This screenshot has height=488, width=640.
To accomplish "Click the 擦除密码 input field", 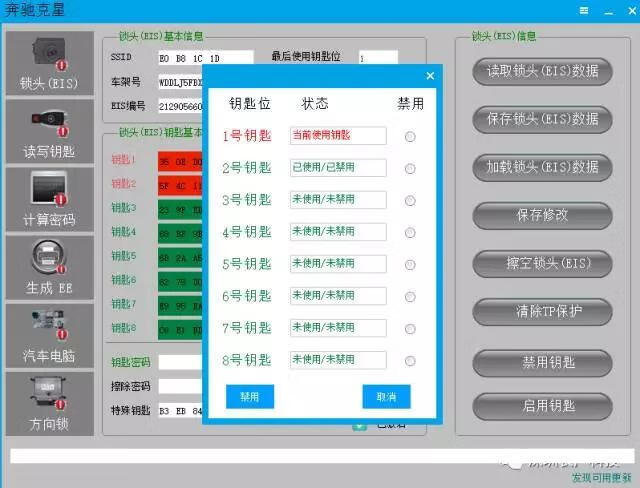I will 180,386.
